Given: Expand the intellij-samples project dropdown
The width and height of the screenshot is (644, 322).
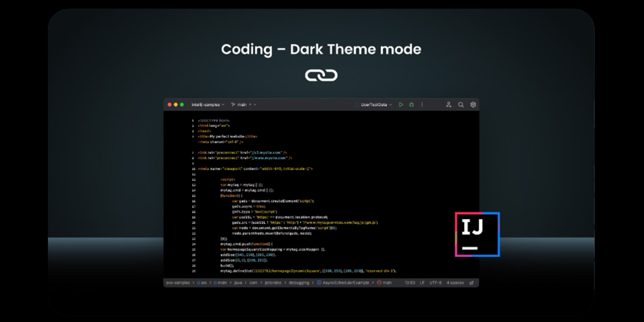Looking at the screenshot, I should pos(208,105).
